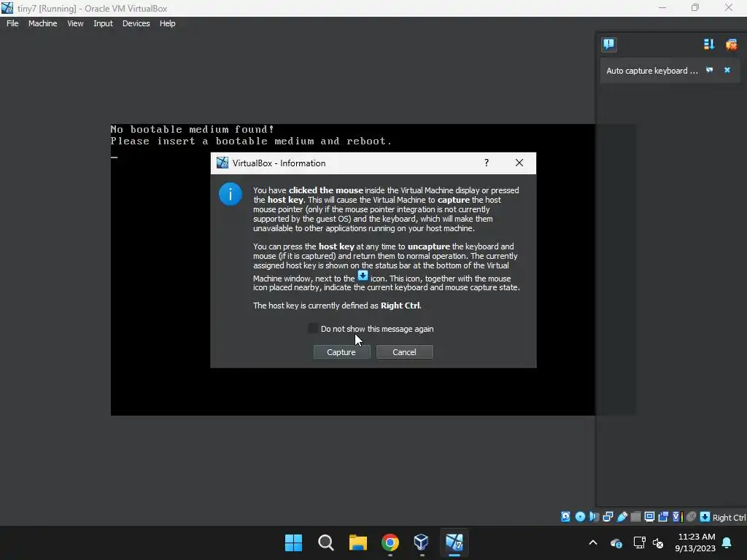Viewport: 747px width, 560px height.
Task: Click the audio status bar icon
Action: pyautogui.click(x=594, y=517)
